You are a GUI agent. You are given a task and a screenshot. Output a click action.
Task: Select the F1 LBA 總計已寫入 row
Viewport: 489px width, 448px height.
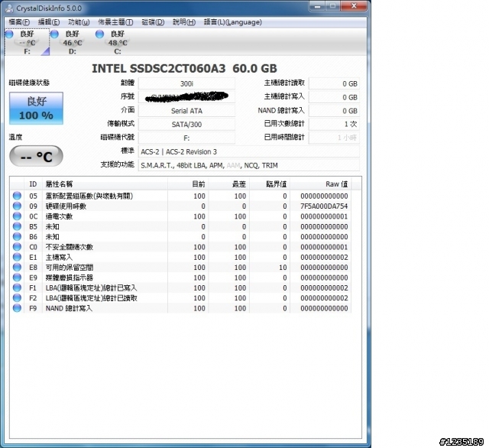(x=181, y=288)
